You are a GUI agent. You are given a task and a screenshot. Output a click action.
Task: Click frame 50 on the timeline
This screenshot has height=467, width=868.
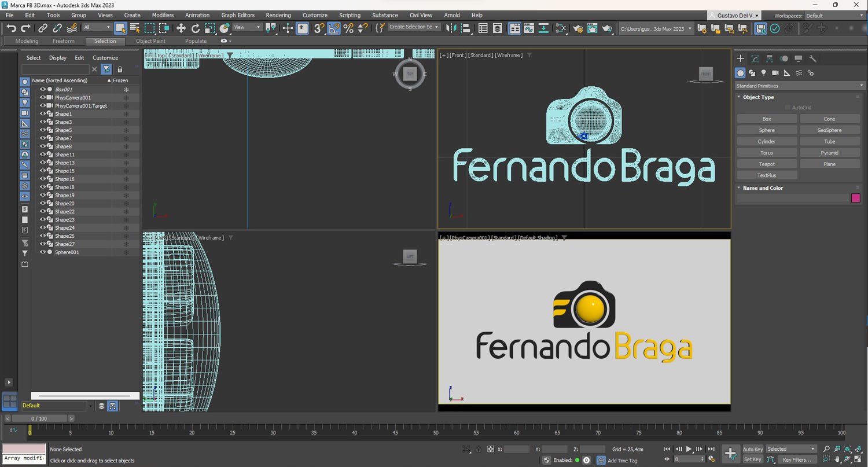point(435,431)
